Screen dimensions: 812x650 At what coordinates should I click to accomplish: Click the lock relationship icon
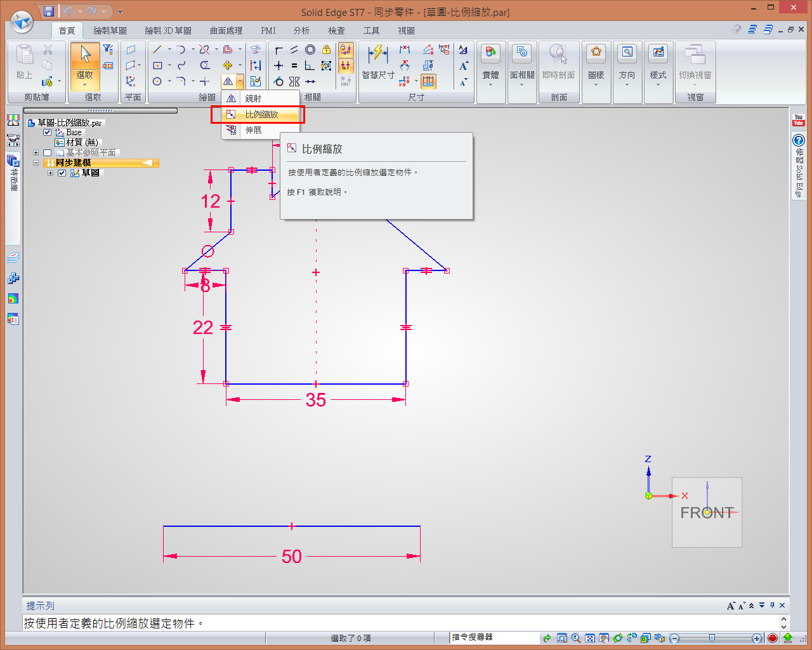click(326, 50)
